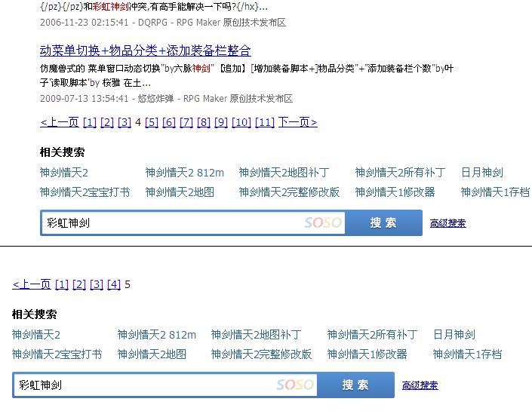Screen dimensions: 532x414
Task: Open page [1] in upper pagination
Action: click(x=90, y=122)
